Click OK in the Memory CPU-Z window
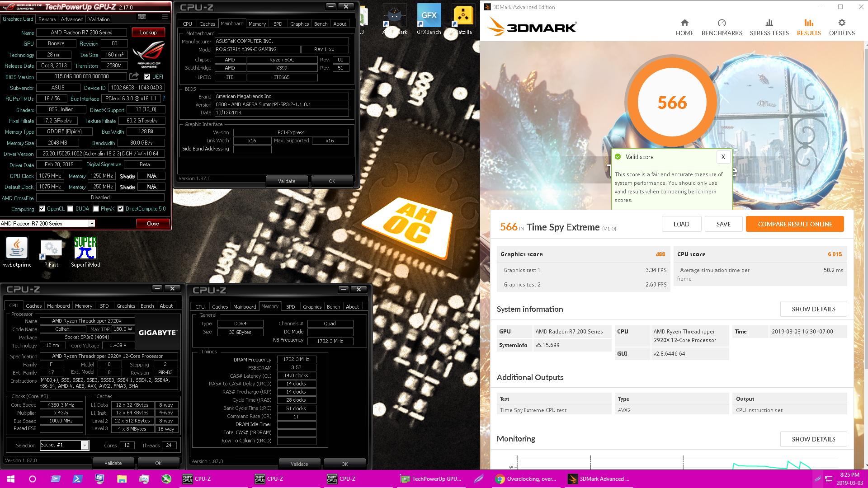The height and width of the screenshot is (488, 868). pos(344,464)
